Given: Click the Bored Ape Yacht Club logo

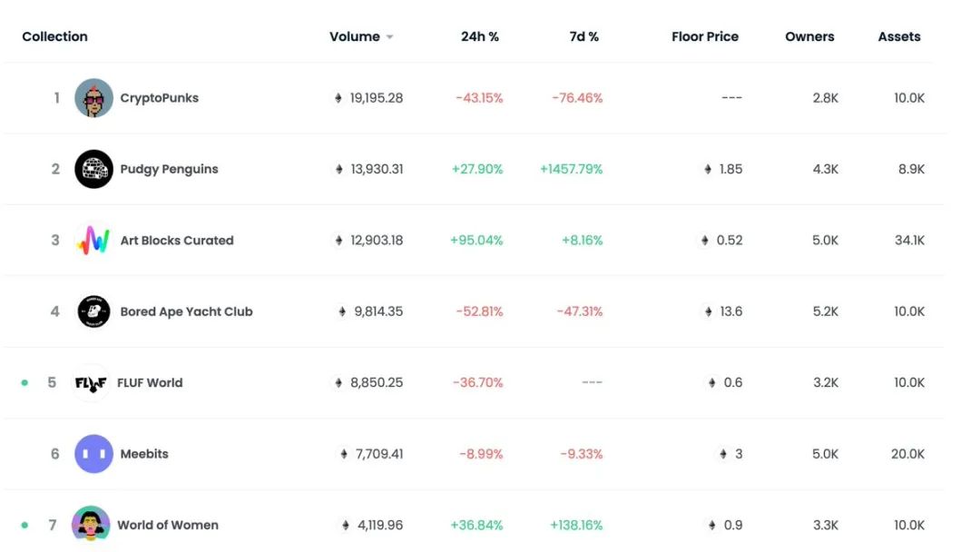Looking at the screenshot, I should pos(93,311).
